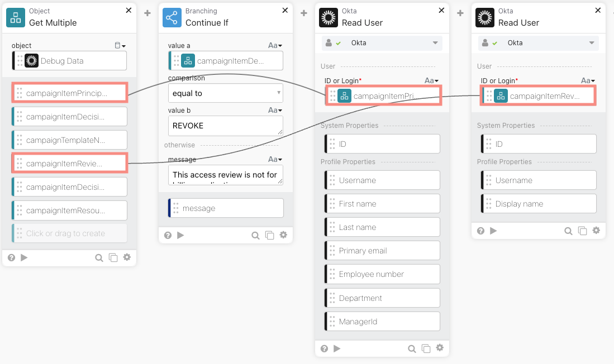This screenshot has width=614, height=364.
Task: Select the Primary email output field
Action: pos(383,251)
